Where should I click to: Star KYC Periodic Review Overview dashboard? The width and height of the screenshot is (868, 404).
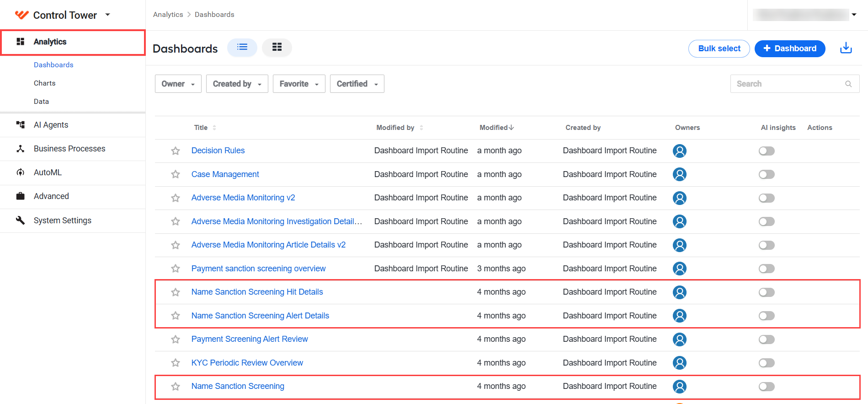pyautogui.click(x=176, y=363)
